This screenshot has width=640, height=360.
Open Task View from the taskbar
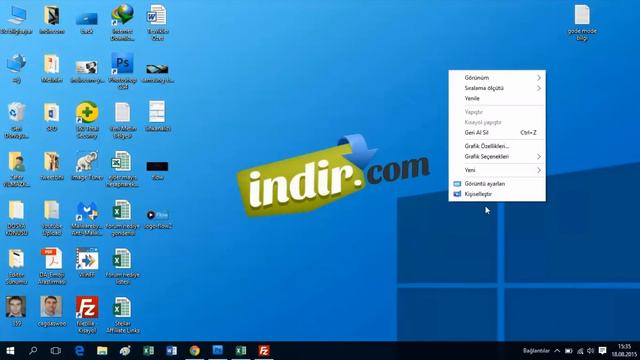(56, 351)
